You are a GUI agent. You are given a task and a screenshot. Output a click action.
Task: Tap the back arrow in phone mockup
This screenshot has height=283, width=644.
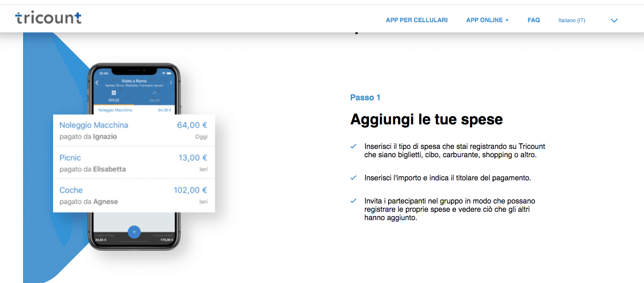click(97, 83)
